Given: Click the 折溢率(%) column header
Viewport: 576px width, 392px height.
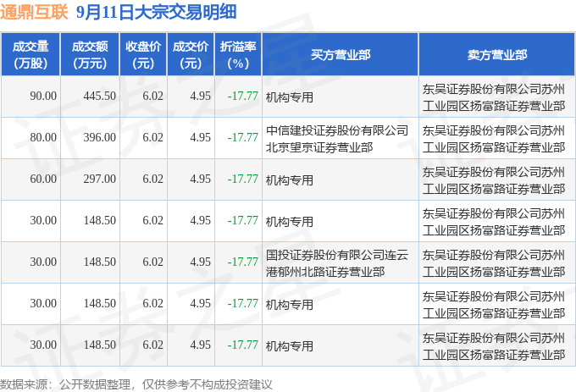Looking at the screenshot, I should [238, 55].
